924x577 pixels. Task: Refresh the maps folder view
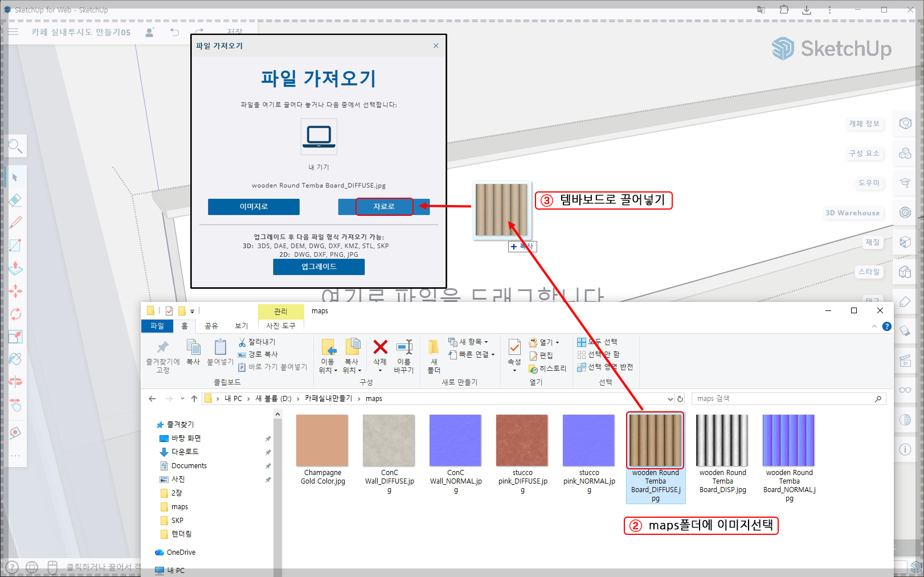(680, 399)
